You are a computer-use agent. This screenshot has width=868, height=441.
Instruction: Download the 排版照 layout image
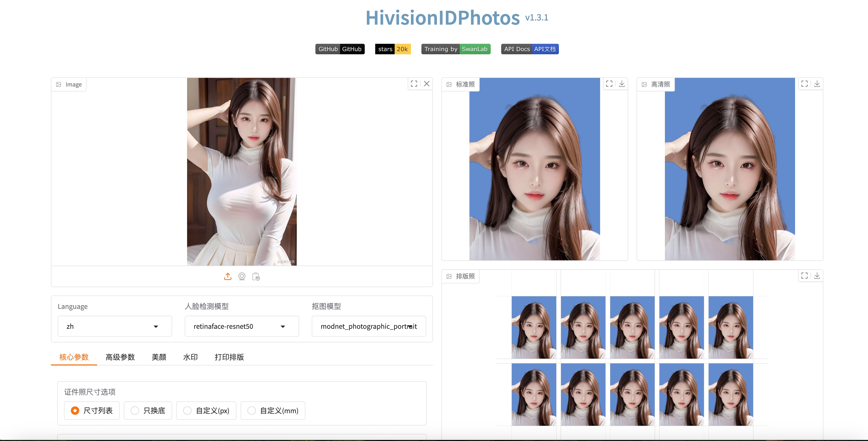(817, 276)
